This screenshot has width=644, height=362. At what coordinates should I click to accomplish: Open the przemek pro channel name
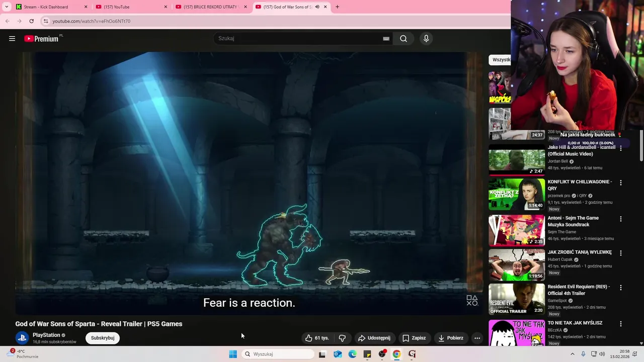[x=558, y=196]
